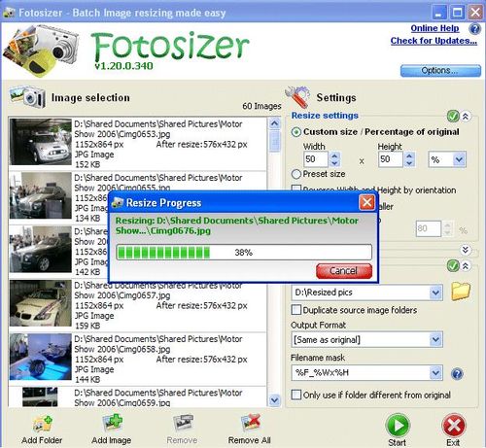
Task: Enable Duplicate source image folders
Action: (x=296, y=310)
